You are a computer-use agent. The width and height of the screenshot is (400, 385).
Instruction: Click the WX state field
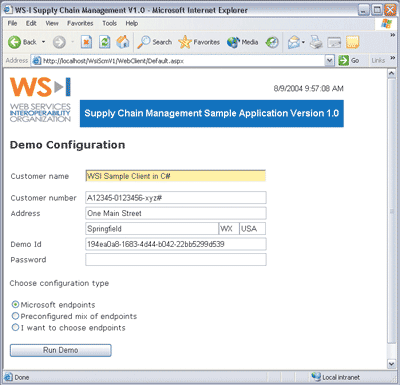[x=229, y=229]
